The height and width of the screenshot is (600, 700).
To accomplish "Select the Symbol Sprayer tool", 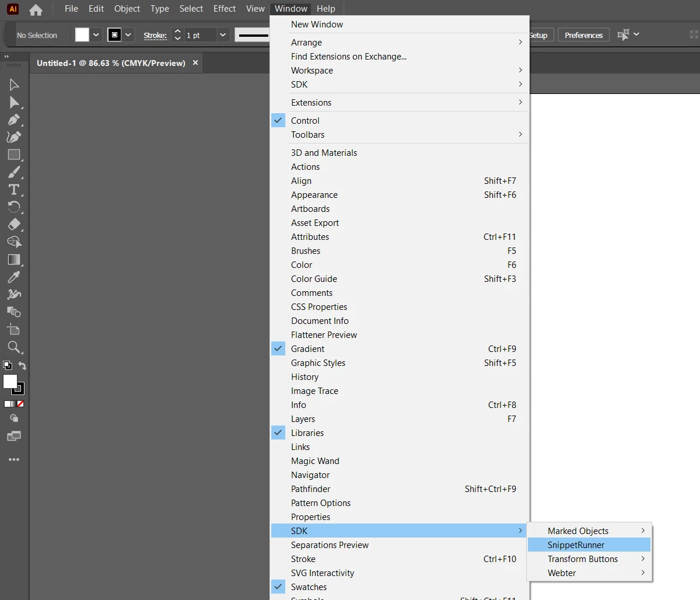I will click(14, 294).
